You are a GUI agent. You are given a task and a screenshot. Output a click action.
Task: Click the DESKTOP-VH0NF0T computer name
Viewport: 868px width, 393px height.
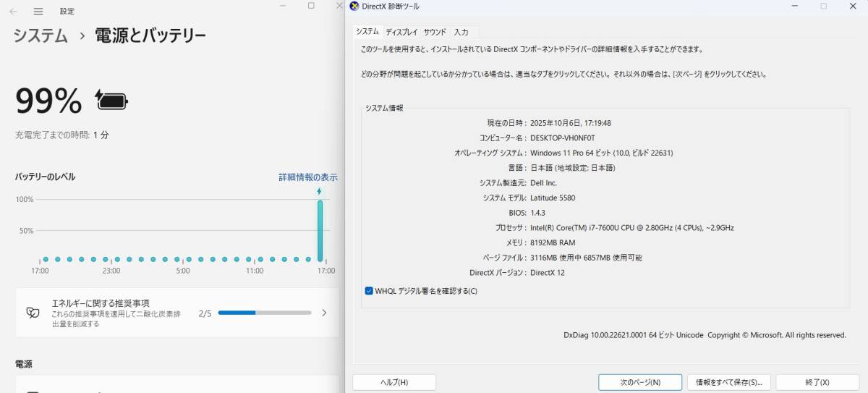563,138
